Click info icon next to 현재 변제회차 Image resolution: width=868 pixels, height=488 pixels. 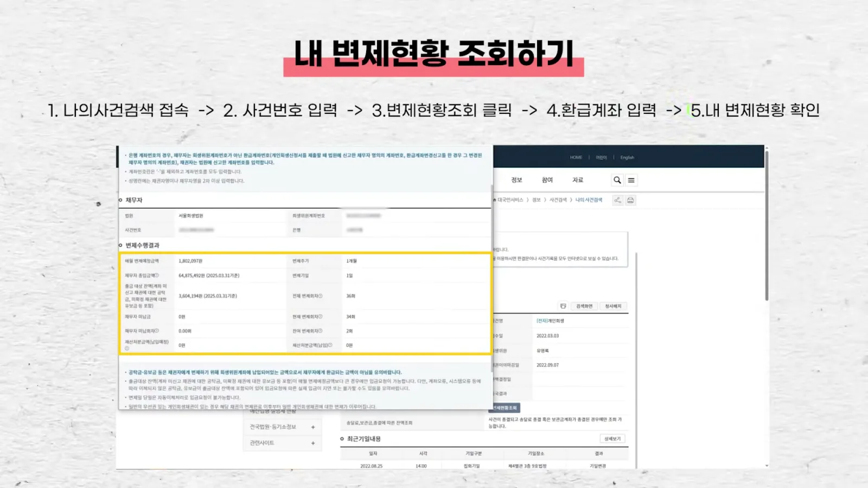click(321, 317)
